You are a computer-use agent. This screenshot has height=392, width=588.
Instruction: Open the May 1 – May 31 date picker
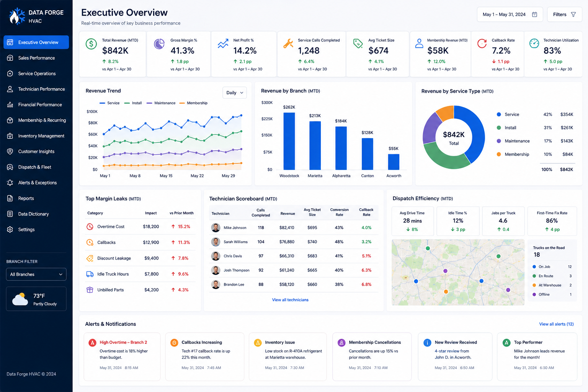510,15
